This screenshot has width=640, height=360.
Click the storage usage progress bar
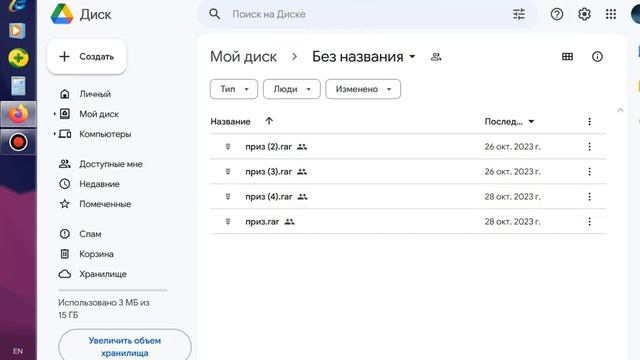coord(113,290)
